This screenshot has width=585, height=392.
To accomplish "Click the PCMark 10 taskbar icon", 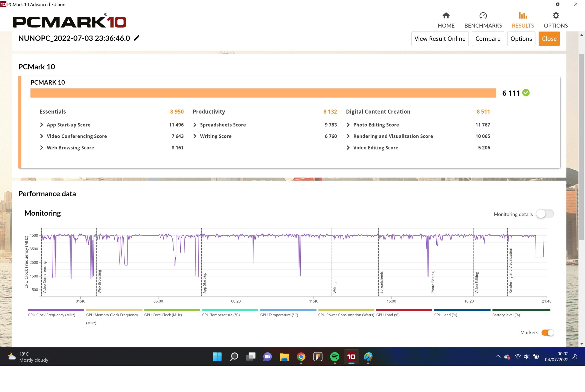I will [351, 357].
